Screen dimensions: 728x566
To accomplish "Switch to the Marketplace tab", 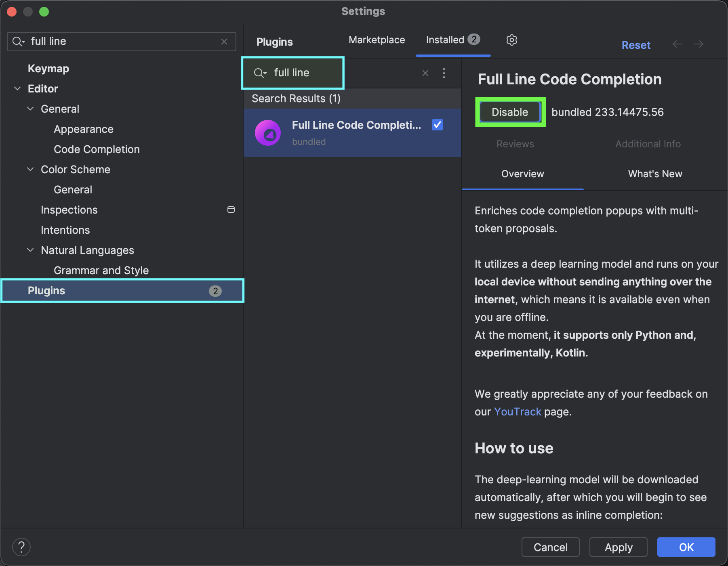I will (x=377, y=40).
